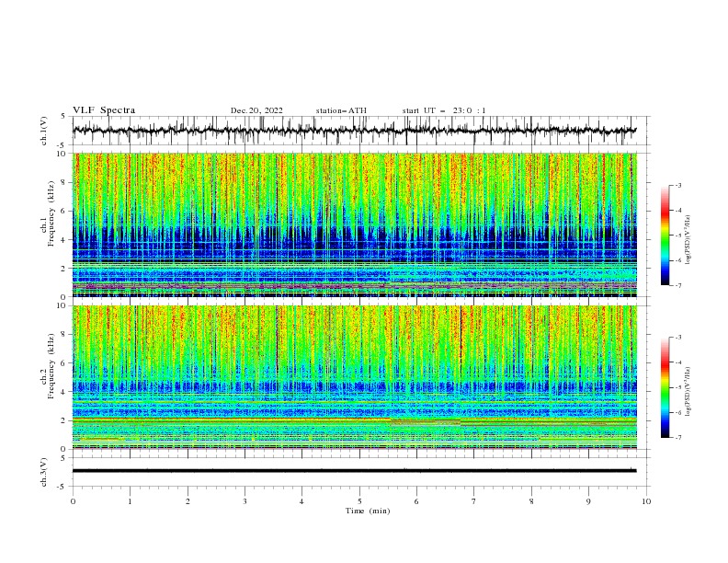Click the "9" tick on the time axis

click(x=588, y=501)
